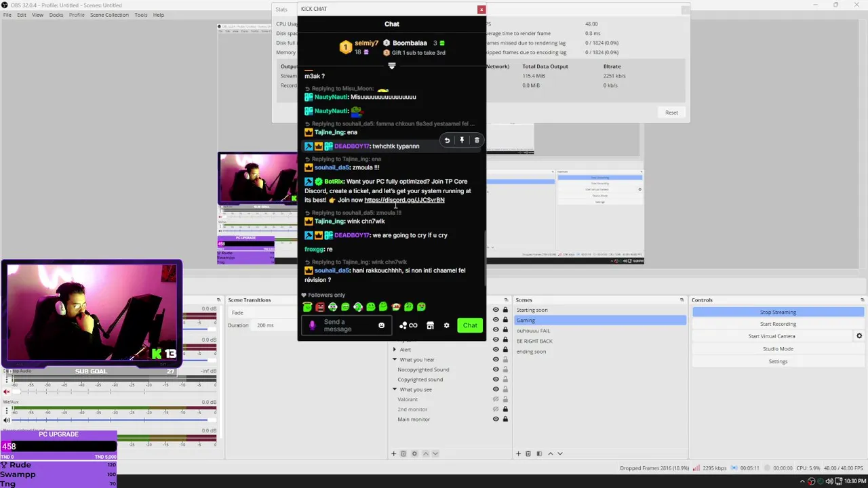Click the Send a message field
Image resolution: width=868 pixels, height=488 pixels.
[x=347, y=325]
